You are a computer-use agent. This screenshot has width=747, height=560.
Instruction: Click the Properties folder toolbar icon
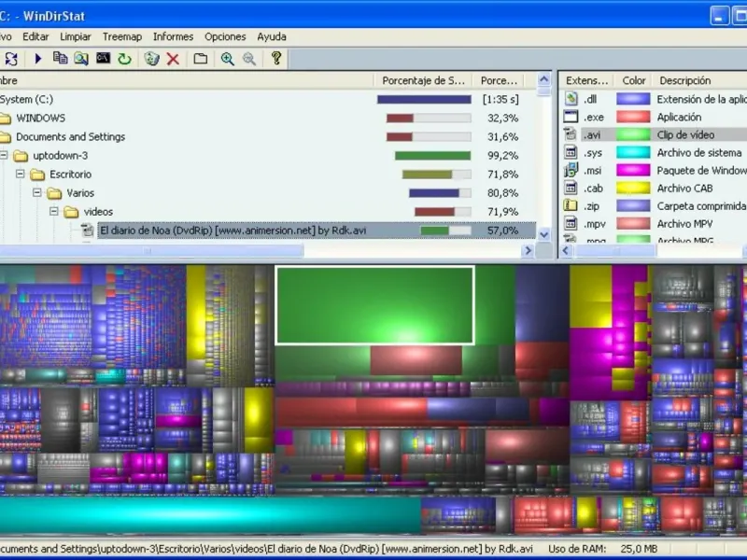tap(201, 59)
